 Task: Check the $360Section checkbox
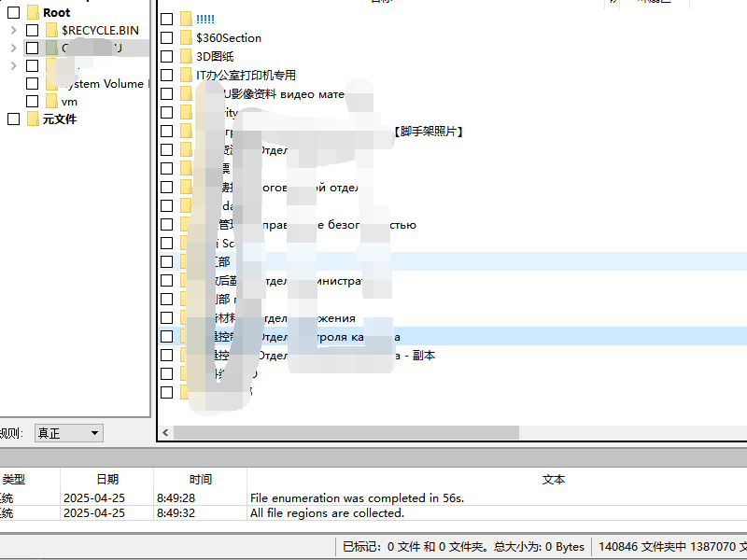click(x=167, y=37)
